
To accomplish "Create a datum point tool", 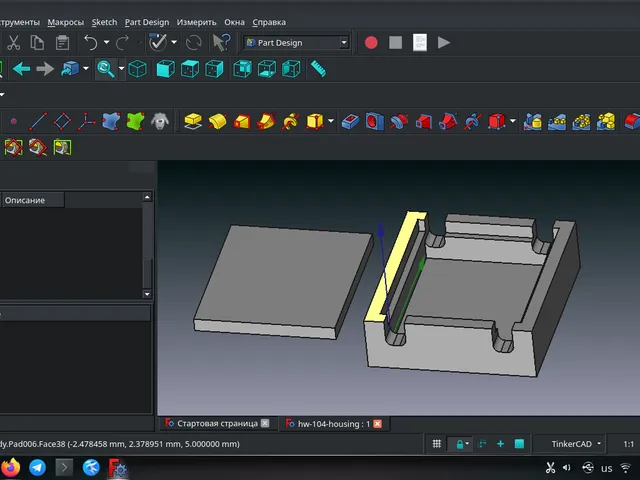I will [x=13, y=121].
